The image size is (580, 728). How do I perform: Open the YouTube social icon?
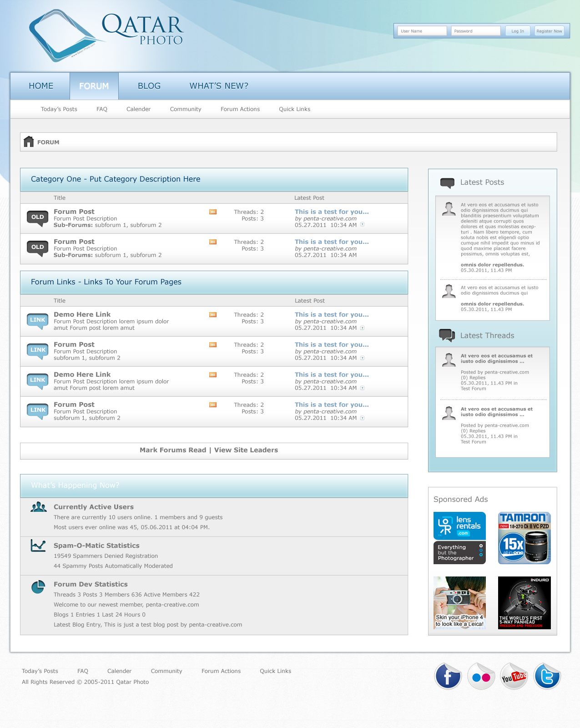pos(514,677)
